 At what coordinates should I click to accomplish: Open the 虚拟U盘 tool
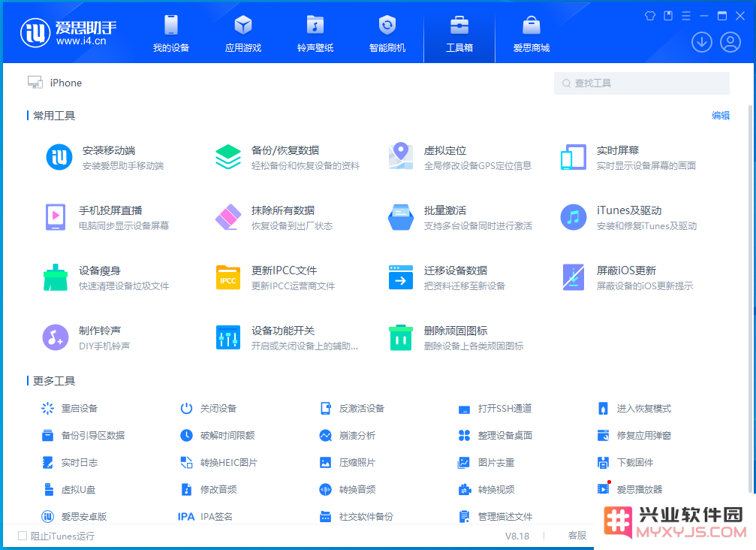click(68, 490)
